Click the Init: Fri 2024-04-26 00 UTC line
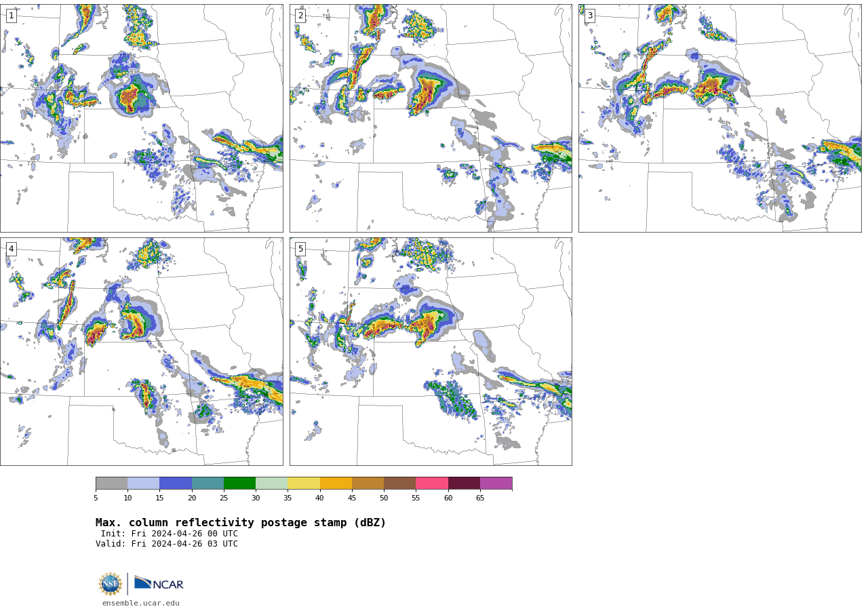 (170, 534)
